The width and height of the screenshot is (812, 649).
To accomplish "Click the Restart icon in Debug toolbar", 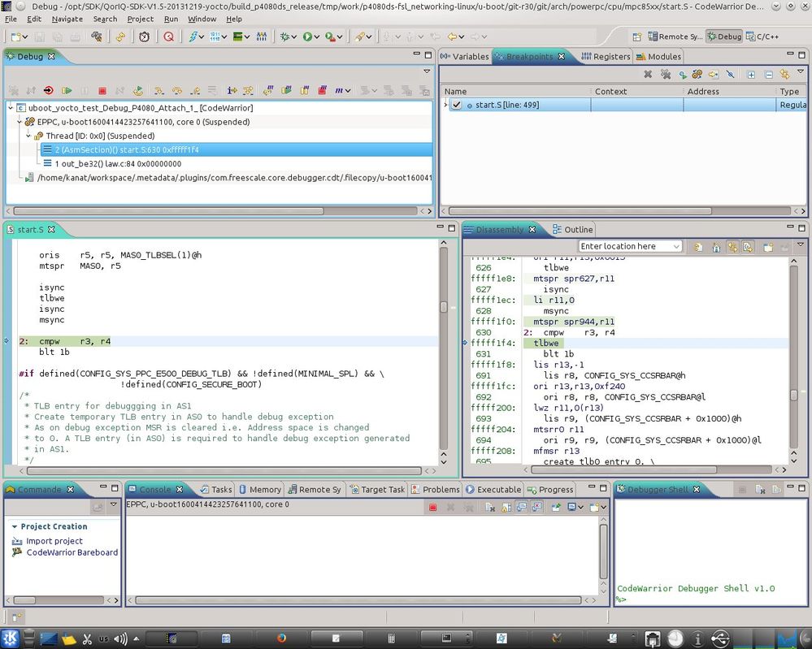I will [x=138, y=91].
